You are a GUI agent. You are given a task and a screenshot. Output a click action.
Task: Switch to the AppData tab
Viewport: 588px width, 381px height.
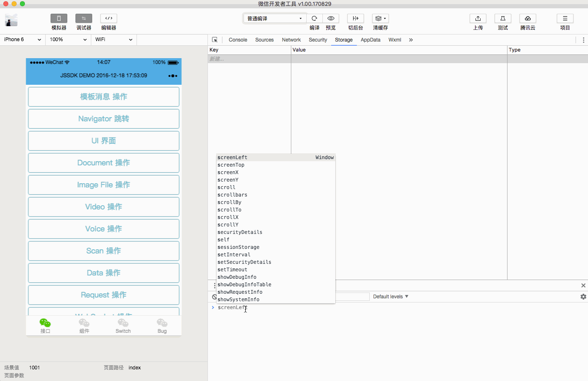371,40
